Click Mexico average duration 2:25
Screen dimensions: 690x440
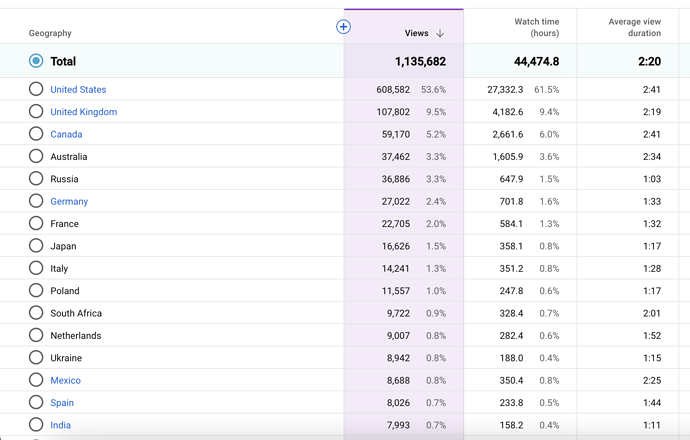pyautogui.click(x=652, y=380)
